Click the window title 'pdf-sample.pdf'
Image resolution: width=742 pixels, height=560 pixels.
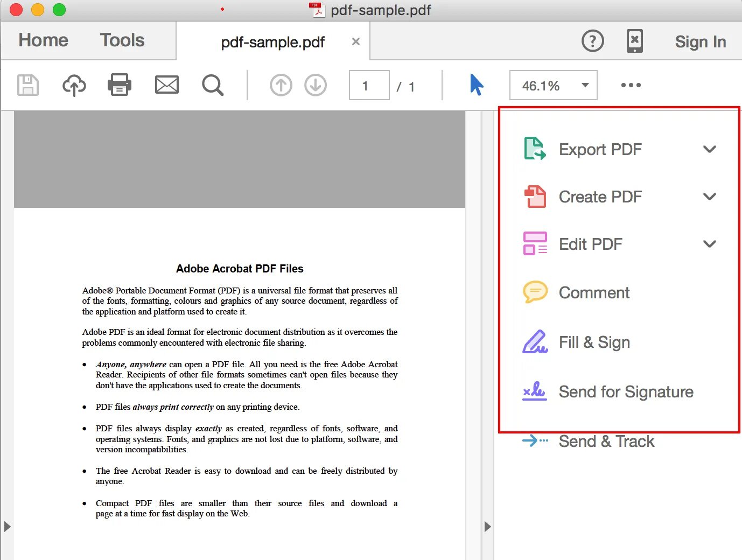pyautogui.click(x=381, y=10)
